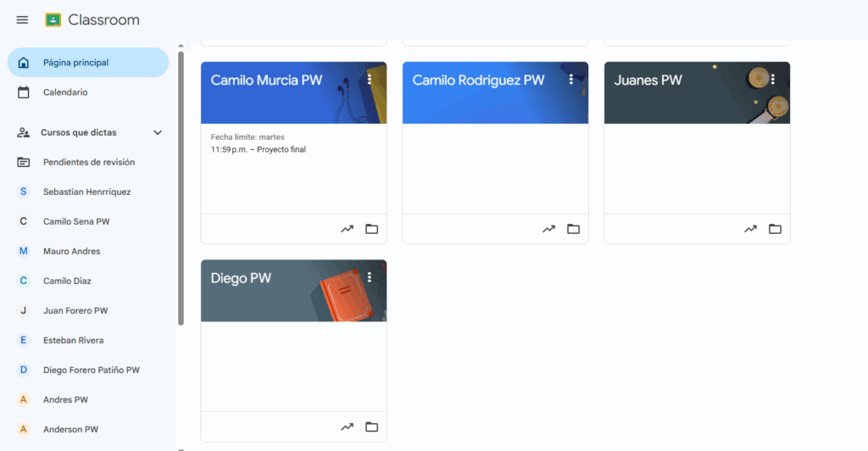Collapse the Cursos que dictas section
This screenshot has height=451, width=868.
click(157, 133)
